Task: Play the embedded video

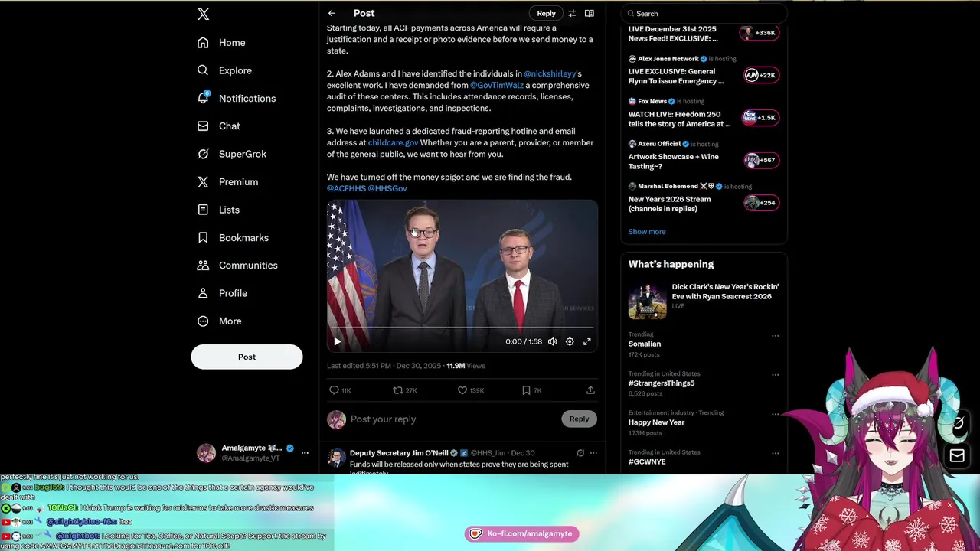Action: [338, 342]
